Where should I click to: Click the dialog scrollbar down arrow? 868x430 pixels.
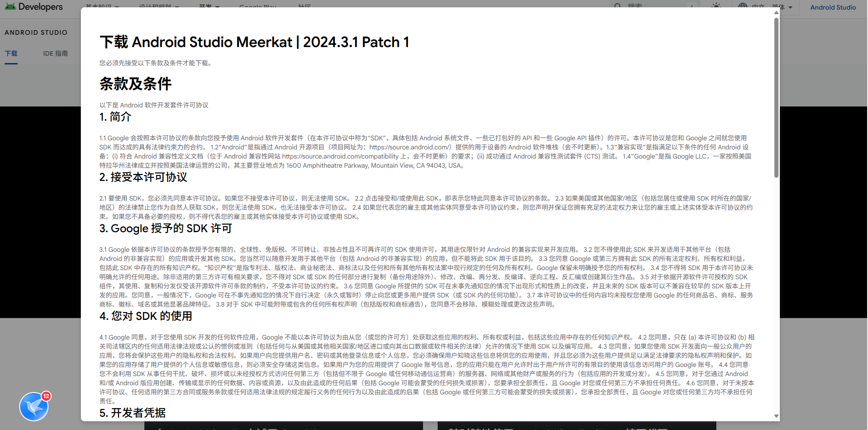[x=776, y=416]
